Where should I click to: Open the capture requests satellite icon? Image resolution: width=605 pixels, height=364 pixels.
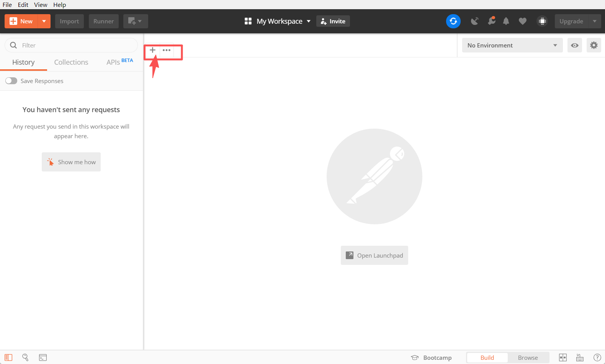pos(475,21)
